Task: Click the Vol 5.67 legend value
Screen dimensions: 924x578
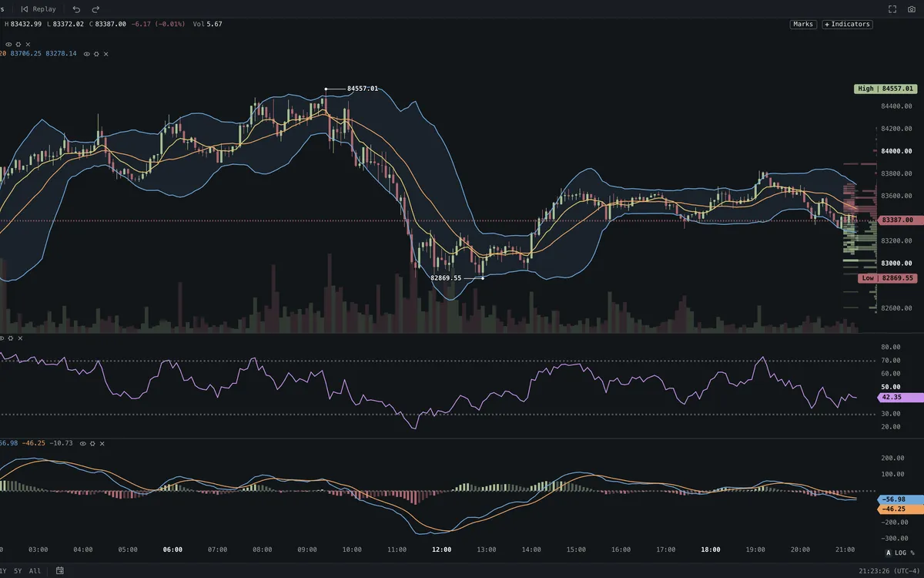Action: click(208, 24)
